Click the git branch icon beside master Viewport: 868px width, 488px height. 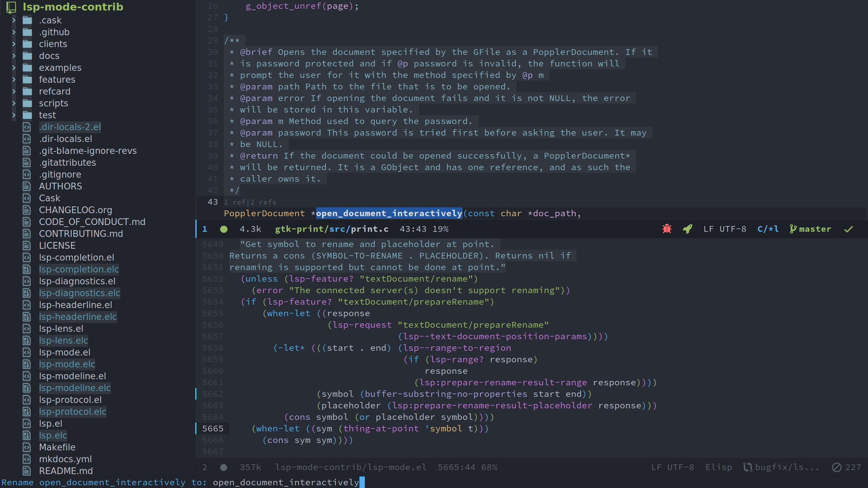[x=793, y=229]
